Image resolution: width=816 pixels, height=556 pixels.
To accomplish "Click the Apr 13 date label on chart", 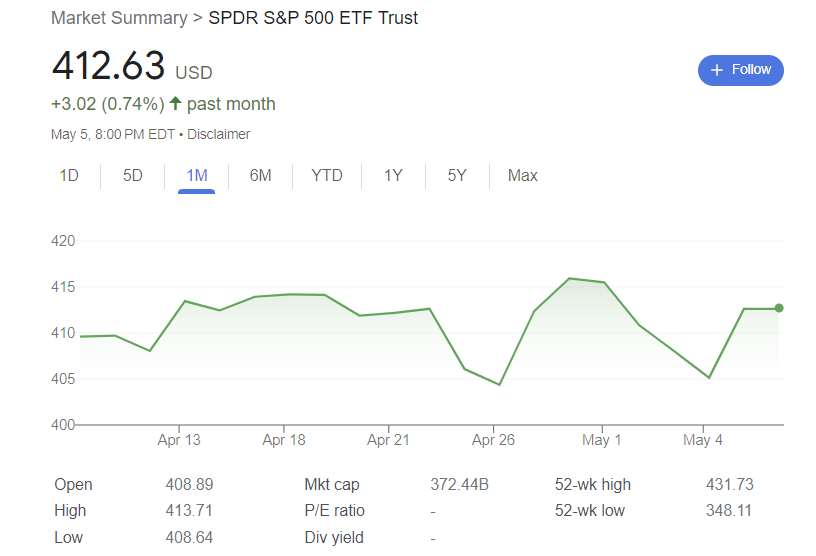I will [179, 440].
